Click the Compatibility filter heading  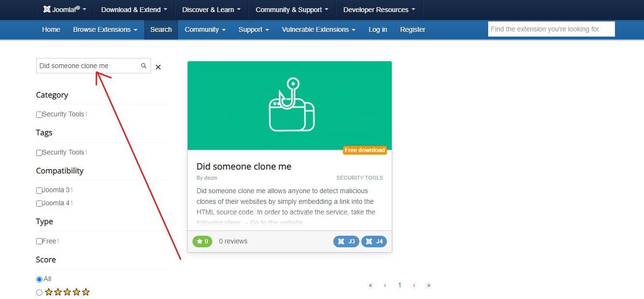coord(60,171)
